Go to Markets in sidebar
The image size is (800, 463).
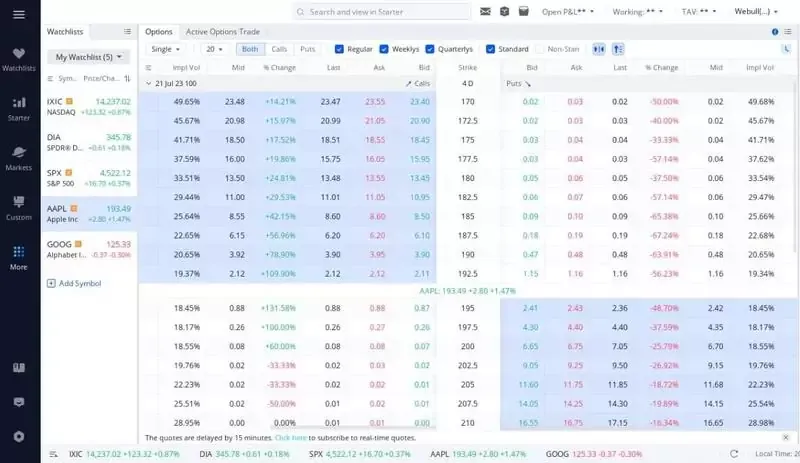pos(19,158)
